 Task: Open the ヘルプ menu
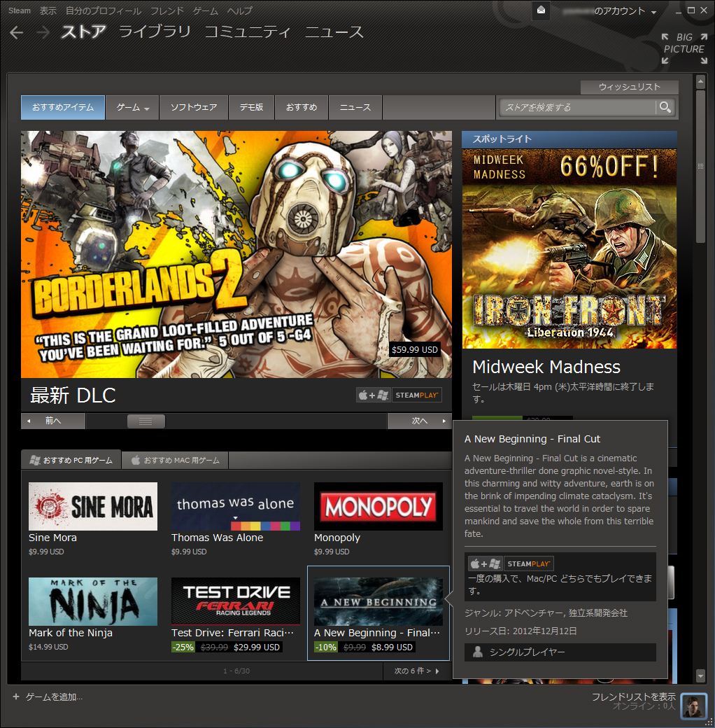(240, 10)
